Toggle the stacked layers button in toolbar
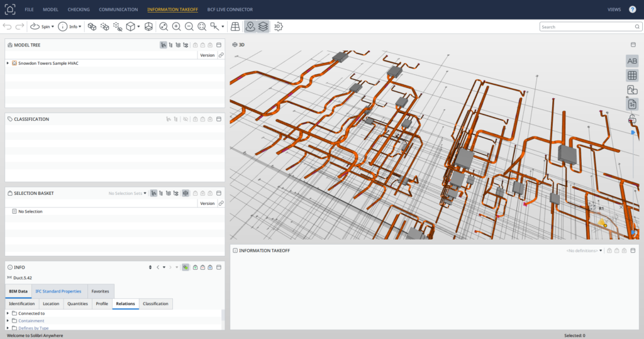Viewport: 644px width, 339px height. click(263, 26)
